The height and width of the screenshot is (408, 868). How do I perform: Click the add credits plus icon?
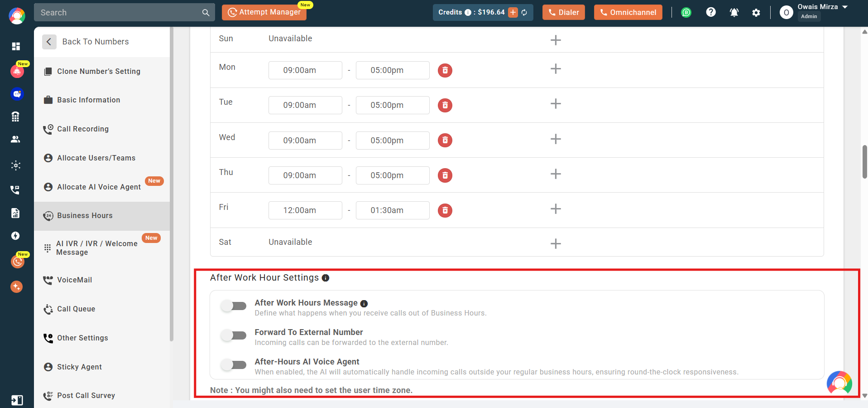513,13
